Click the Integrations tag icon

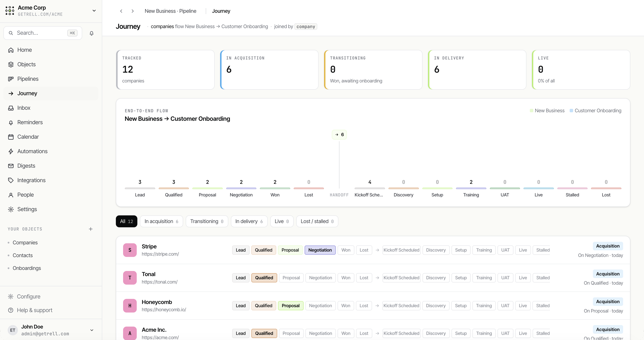[11, 180]
